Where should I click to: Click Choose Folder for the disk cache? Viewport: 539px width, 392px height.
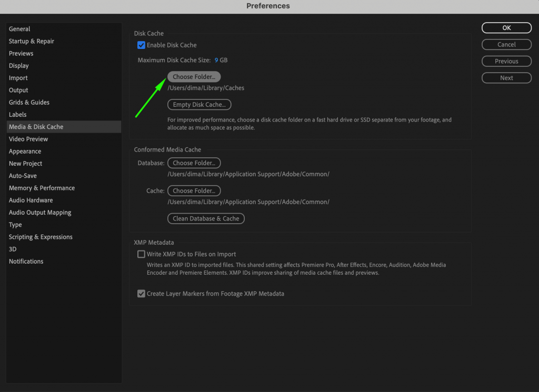[x=194, y=76]
